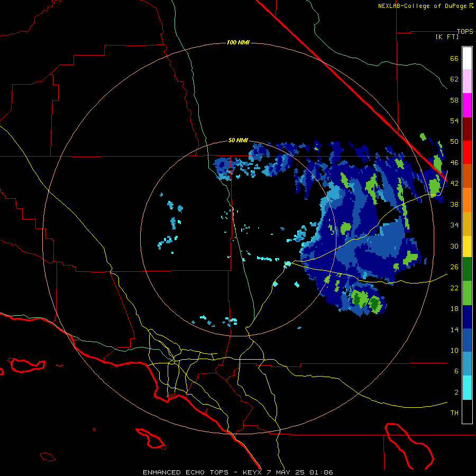Screen dimensions: 476x476
Task: Click the legend value 22
Action: click(x=454, y=288)
